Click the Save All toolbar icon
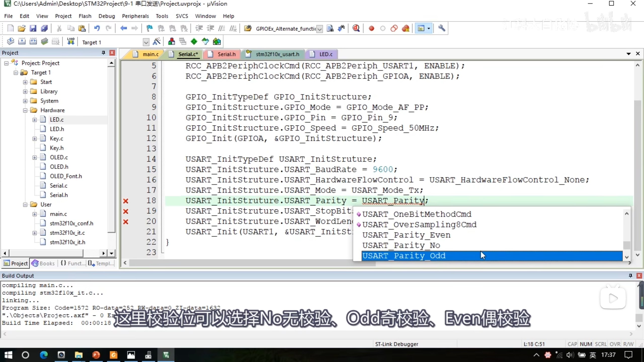This screenshot has width=644, height=362. click(x=44, y=28)
